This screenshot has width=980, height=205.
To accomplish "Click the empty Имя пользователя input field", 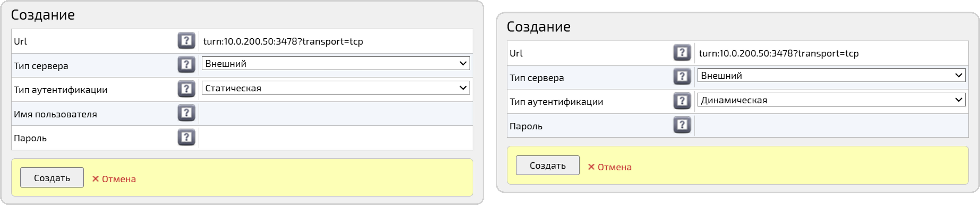I will [x=335, y=113].
